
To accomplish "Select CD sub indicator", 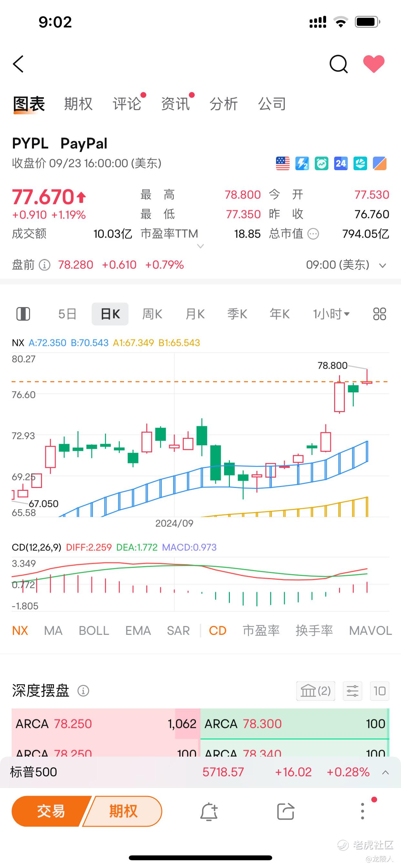I will click(x=218, y=630).
